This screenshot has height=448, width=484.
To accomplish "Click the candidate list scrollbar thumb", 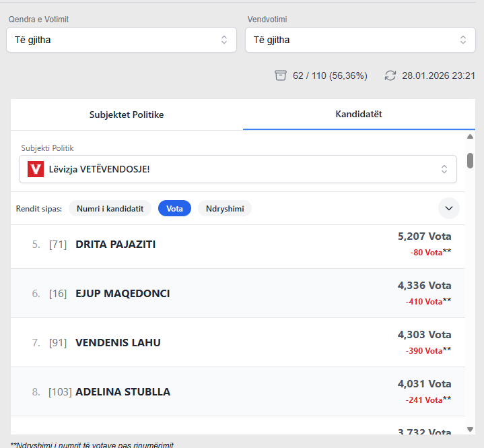I will 470,160.
